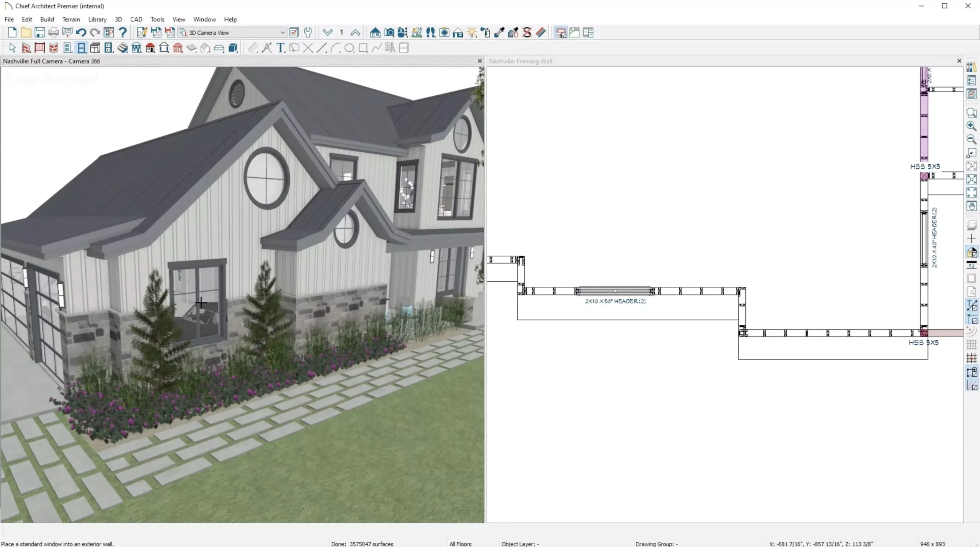Switch to Nashville Full Camera view tab

(52, 61)
